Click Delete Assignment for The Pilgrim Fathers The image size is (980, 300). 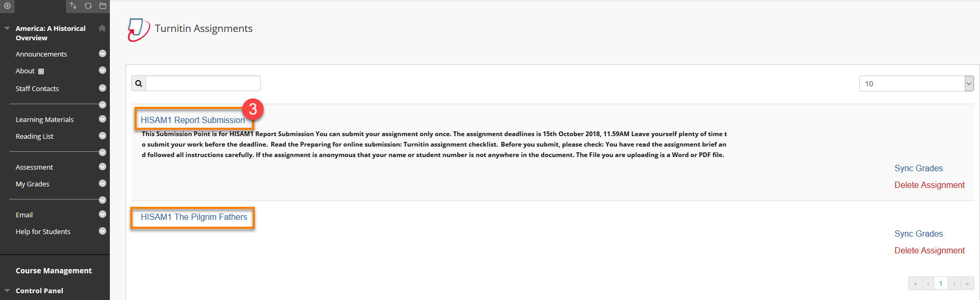(x=929, y=250)
